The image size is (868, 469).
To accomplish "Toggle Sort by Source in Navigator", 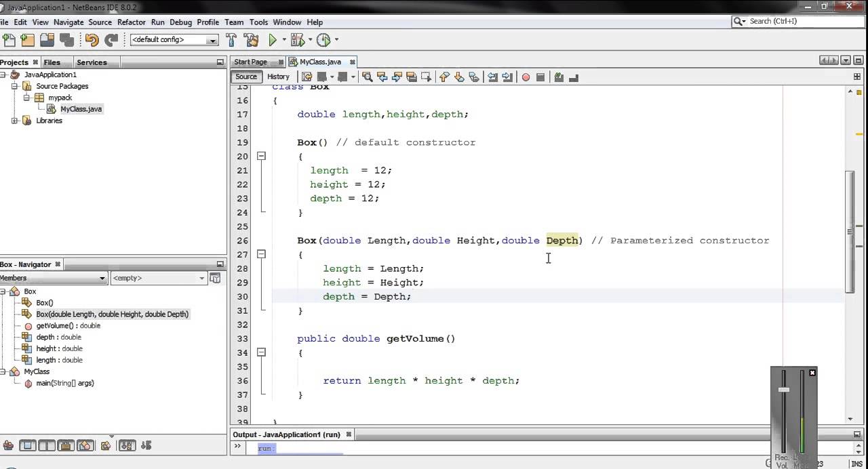I will pyautogui.click(x=146, y=445).
